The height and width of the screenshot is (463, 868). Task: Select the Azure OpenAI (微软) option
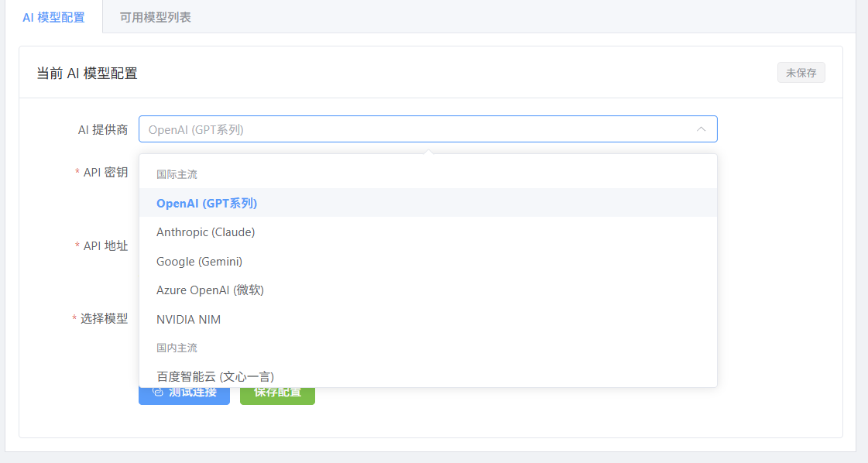(x=210, y=290)
